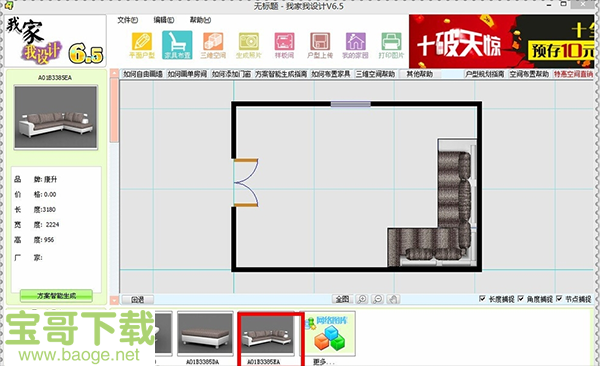Open the 户型规划指南 tab
This screenshot has width=600, height=366.
(485, 74)
